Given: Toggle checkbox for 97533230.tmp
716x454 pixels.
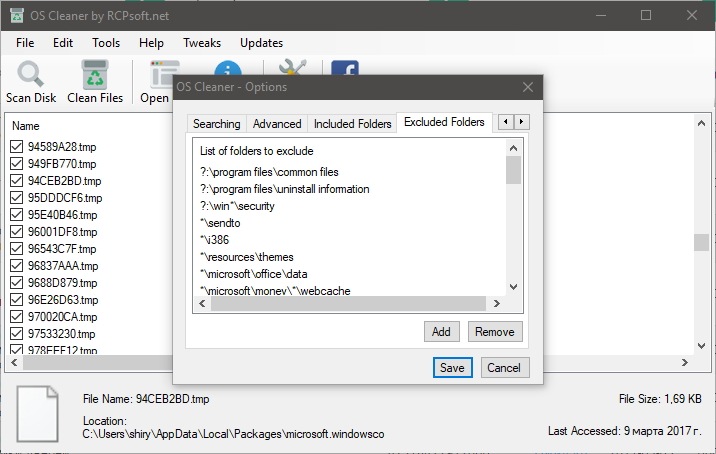Looking at the screenshot, I should [x=16, y=333].
